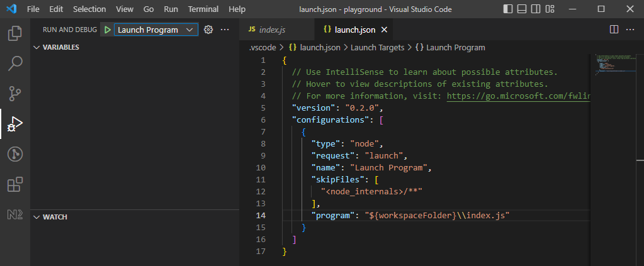Screen dimensions: 644x266
Task: Collapse the VARIABLES section
Action: (x=135, y=47)
